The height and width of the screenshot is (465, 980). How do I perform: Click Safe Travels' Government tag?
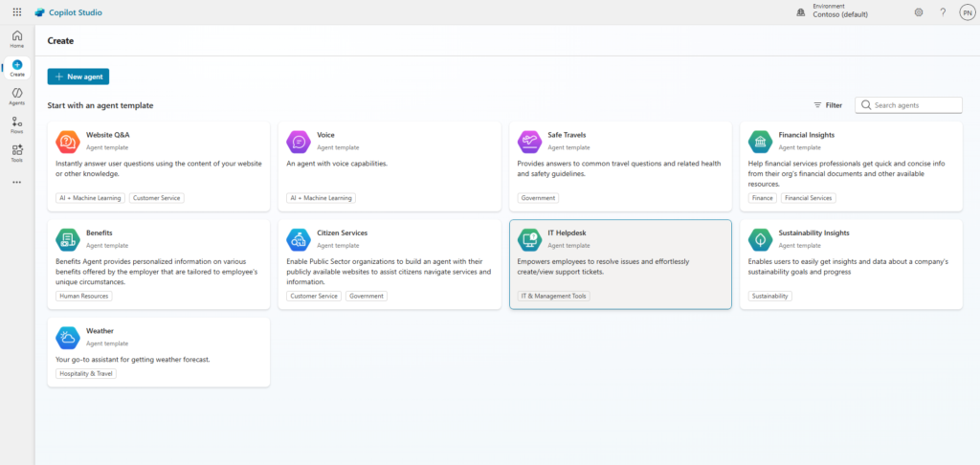pyautogui.click(x=538, y=197)
